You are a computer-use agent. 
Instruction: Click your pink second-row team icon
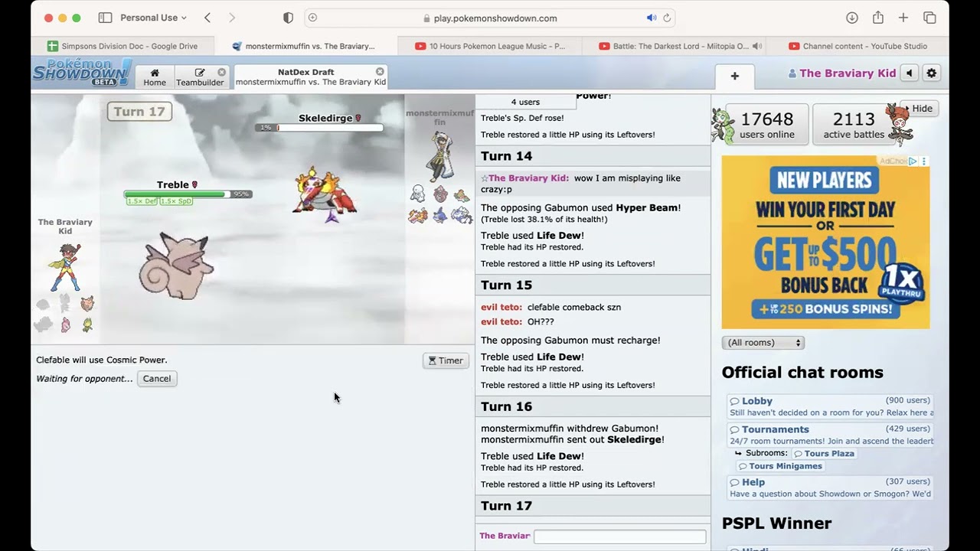pos(66,324)
